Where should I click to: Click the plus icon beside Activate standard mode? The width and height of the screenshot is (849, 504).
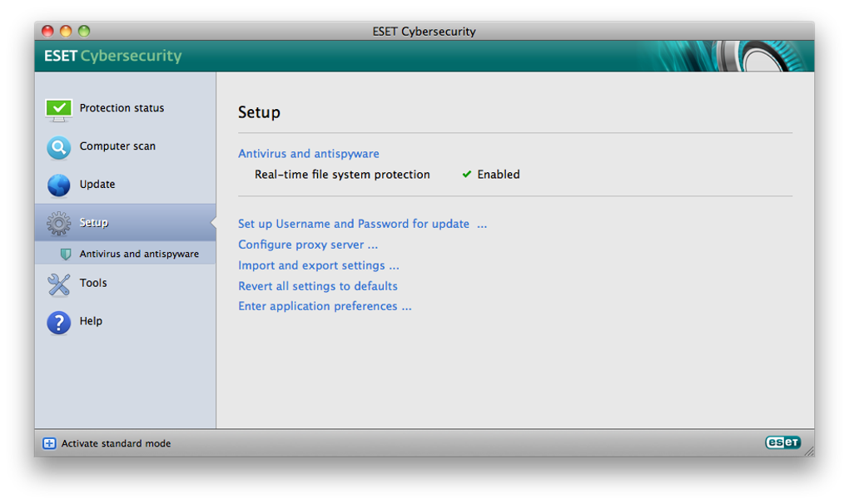tap(49, 443)
